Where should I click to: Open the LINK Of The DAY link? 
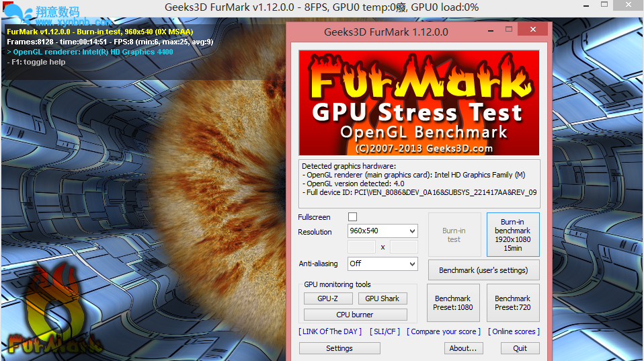(330, 331)
